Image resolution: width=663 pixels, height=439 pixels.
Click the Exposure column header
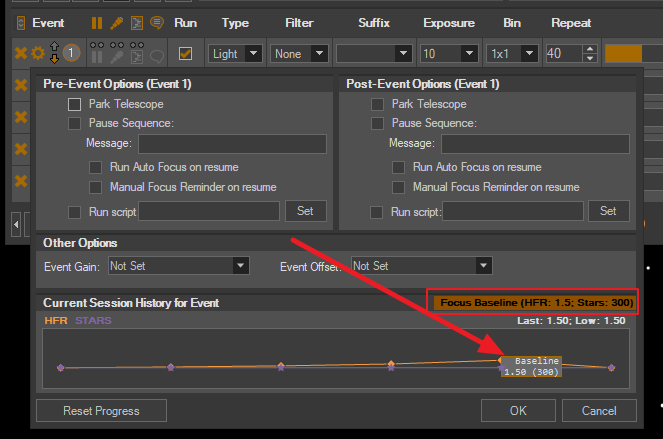(x=449, y=23)
